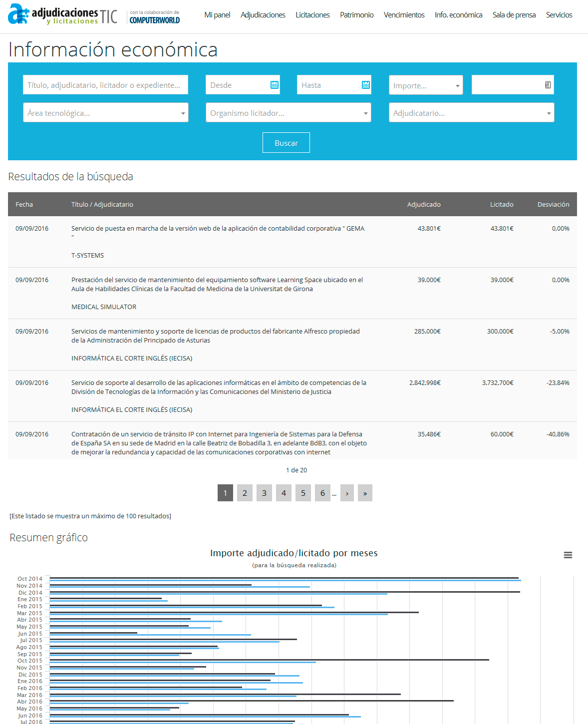
Task: Open the Servicios menu item
Action: (x=559, y=15)
